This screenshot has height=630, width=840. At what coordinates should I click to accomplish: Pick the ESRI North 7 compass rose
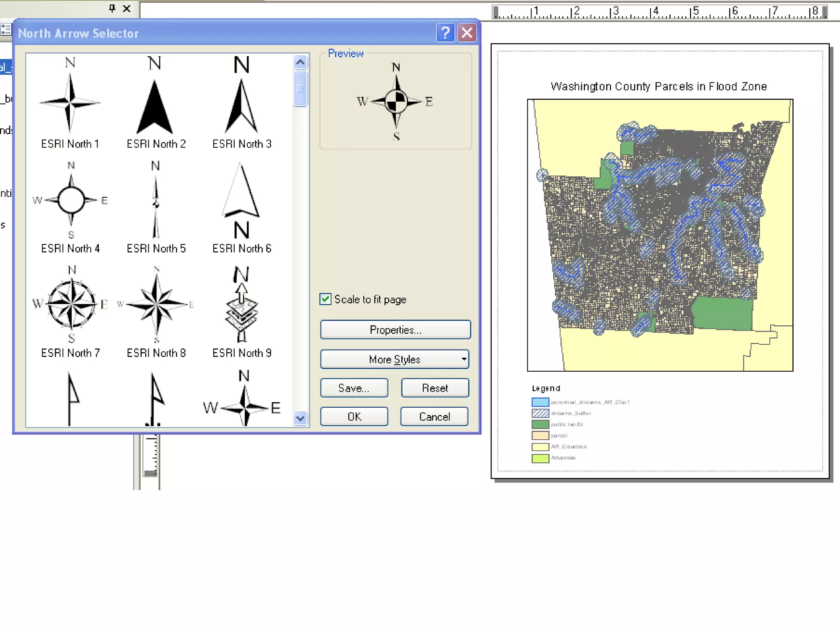click(x=71, y=304)
